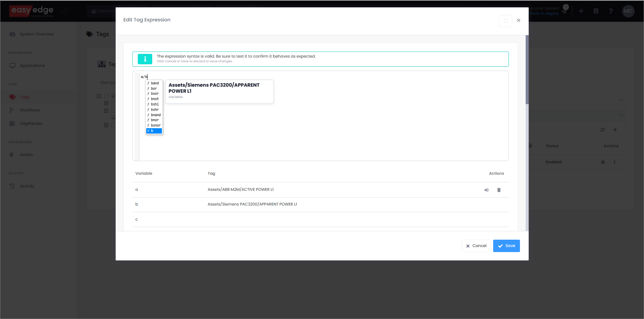Image resolution: width=644 pixels, height=319 pixels.
Task: Click the dialog's vertical scrollbar thumb
Action: [527, 70]
